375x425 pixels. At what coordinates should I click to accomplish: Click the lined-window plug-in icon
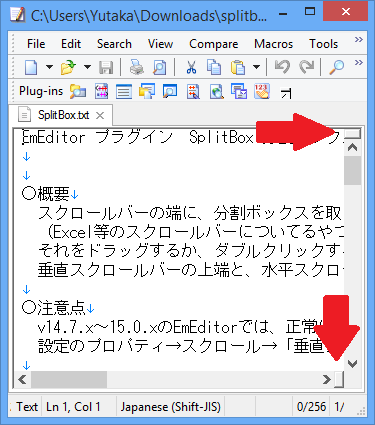124,92
